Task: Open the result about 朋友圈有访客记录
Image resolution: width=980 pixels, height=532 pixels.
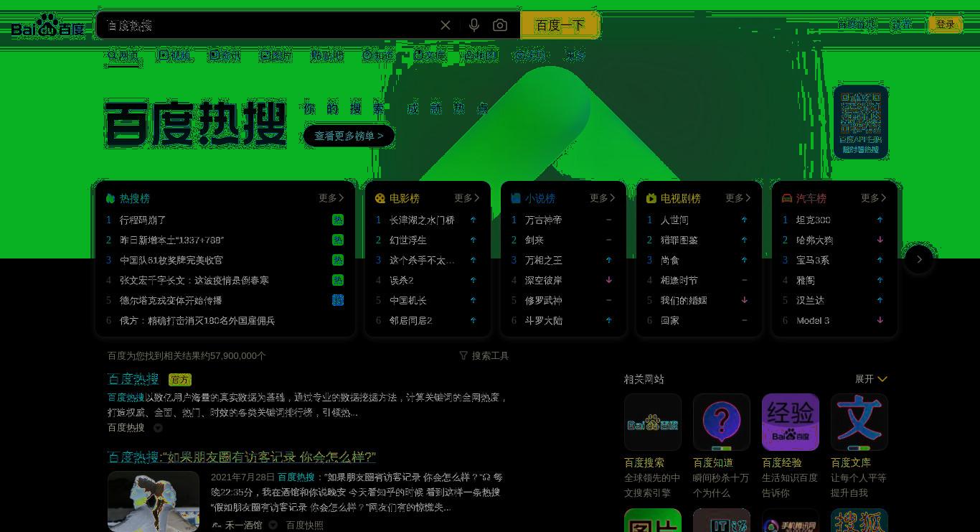Action: tap(242, 457)
